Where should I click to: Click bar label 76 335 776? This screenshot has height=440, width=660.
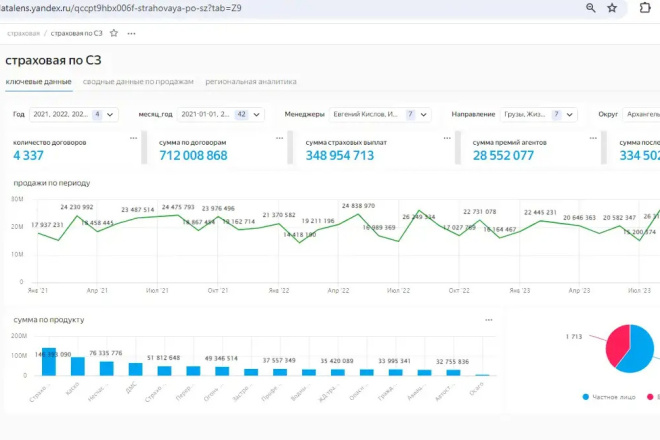click(106, 353)
